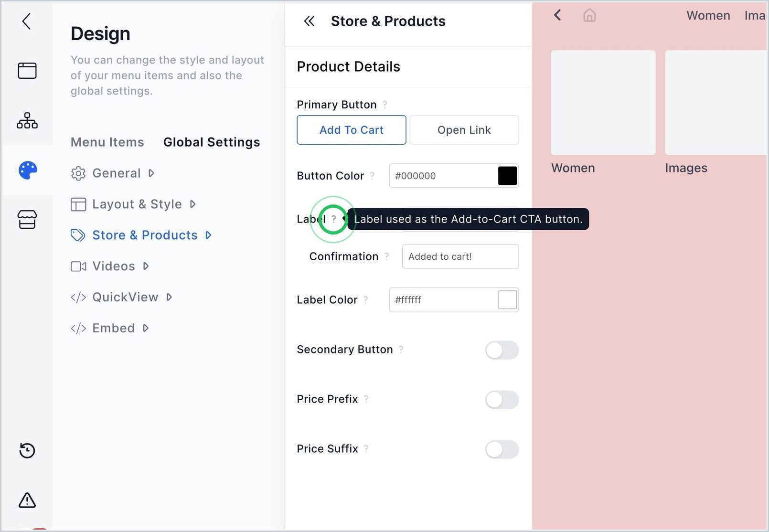769x532 pixels.
Task: Expand the QuickView settings arrow
Action: (x=169, y=298)
